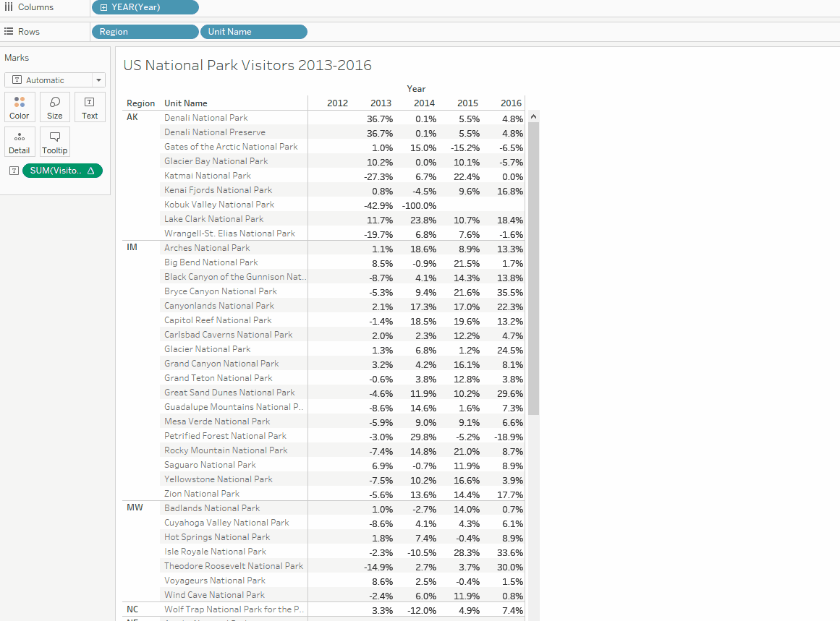Open the Marks card dropdown arrow
The image size is (840, 621).
tap(97, 80)
